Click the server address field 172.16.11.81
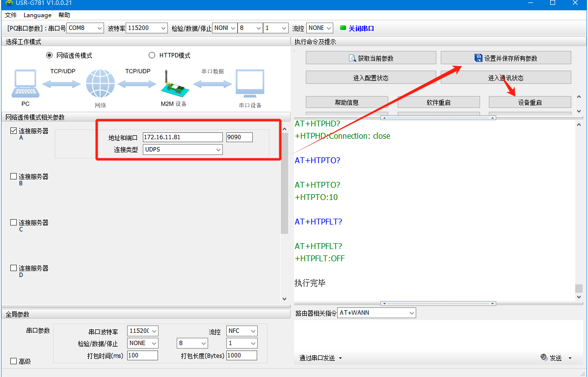The width and height of the screenshot is (588, 377). click(182, 137)
